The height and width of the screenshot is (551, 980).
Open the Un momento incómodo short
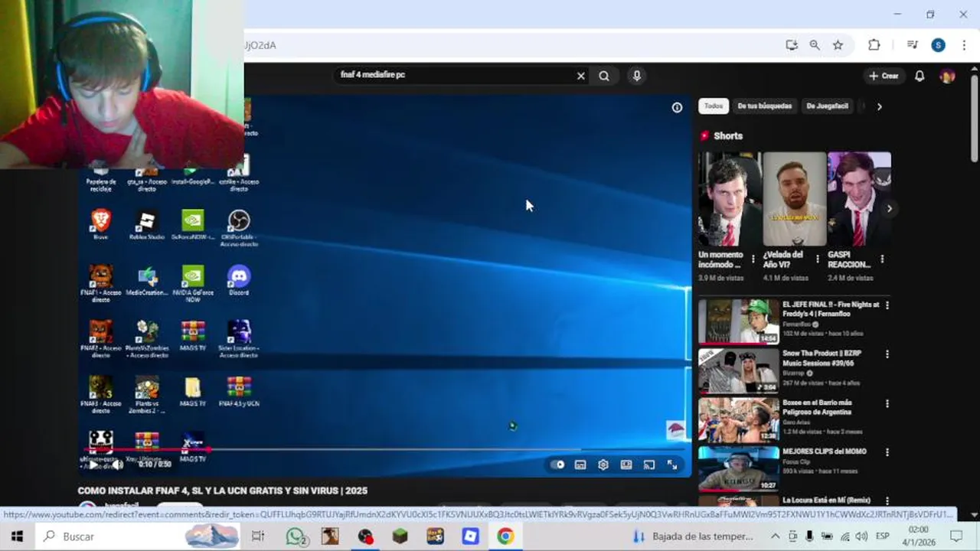click(729, 199)
